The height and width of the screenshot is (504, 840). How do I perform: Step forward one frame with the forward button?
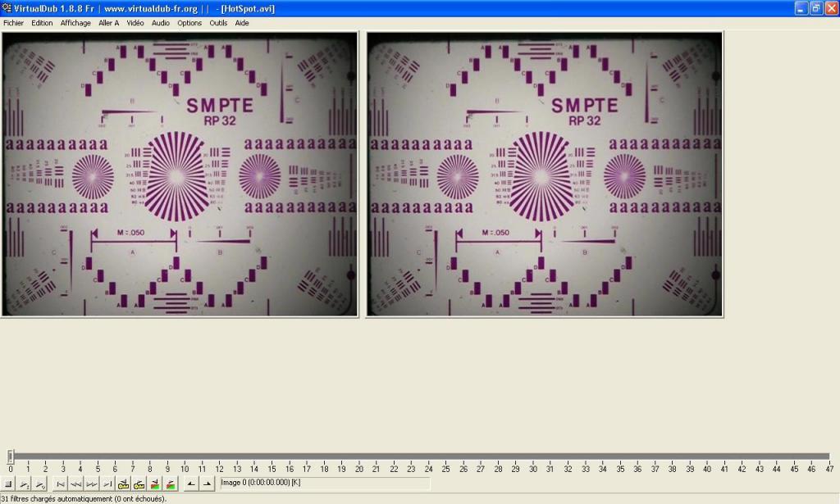coord(92,484)
